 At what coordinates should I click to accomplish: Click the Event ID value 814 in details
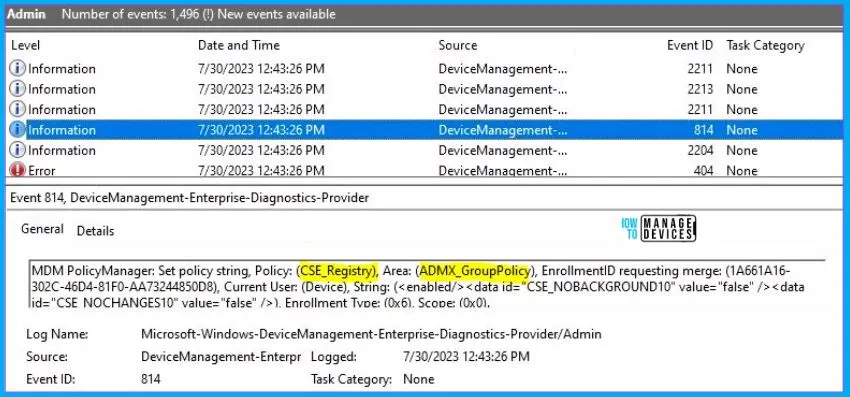point(151,379)
